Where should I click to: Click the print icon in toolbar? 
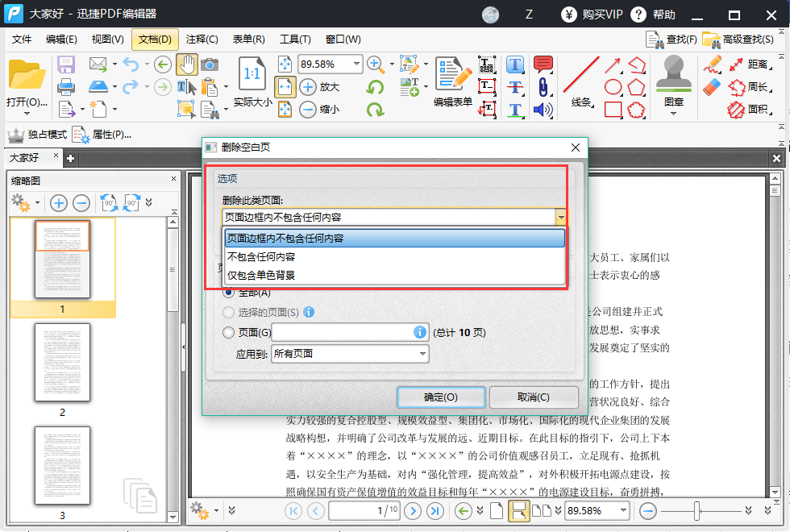pos(66,87)
